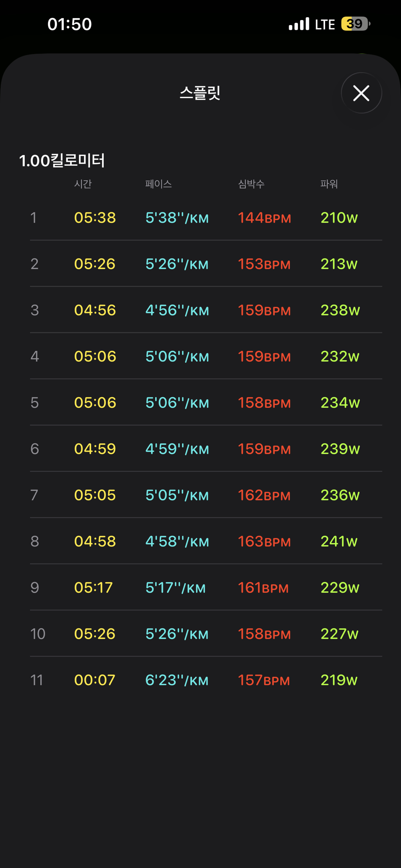Tap split 10 power 227W

[x=340, y=634]
